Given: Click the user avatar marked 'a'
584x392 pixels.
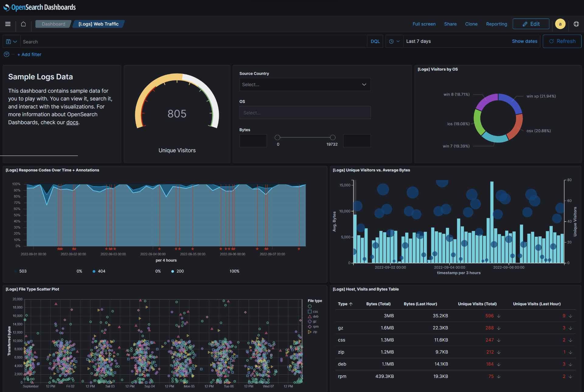Looking at the screenshot, I should click(560, 24).
